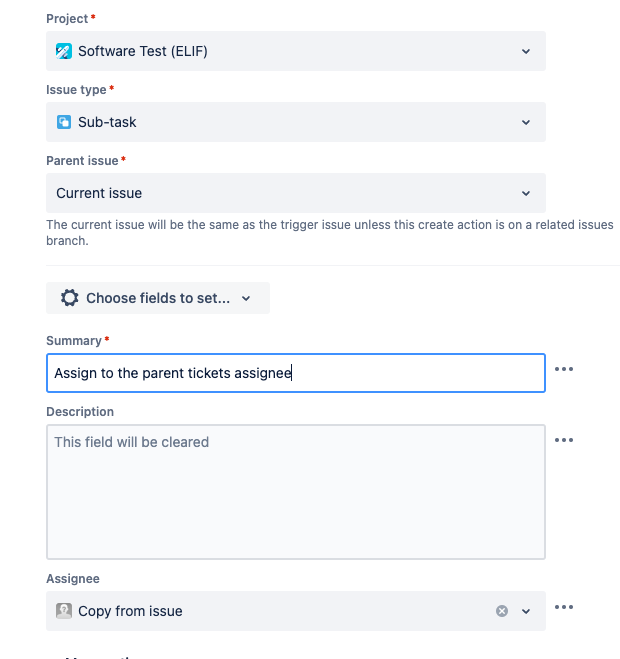Click the Software Test project rocket icon

tap(64, 51)
